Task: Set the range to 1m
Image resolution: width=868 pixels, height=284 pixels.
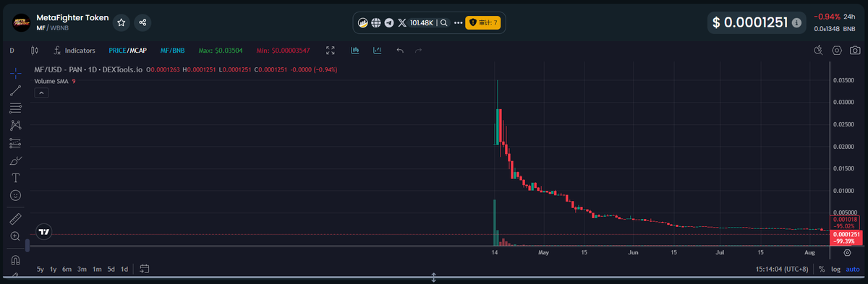Action: [x=96, y=269]
